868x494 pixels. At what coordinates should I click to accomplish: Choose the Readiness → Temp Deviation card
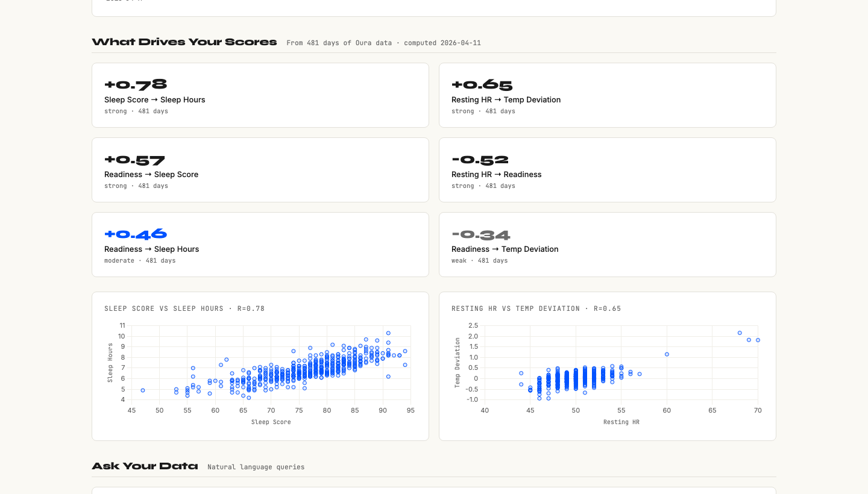(608, 245)
